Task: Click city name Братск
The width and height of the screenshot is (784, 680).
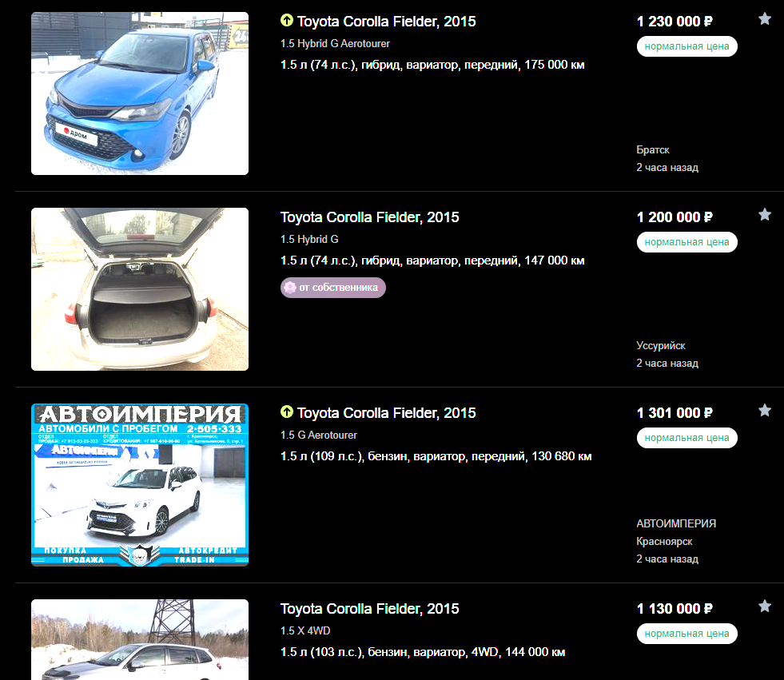Action: (x=652, y=150)
